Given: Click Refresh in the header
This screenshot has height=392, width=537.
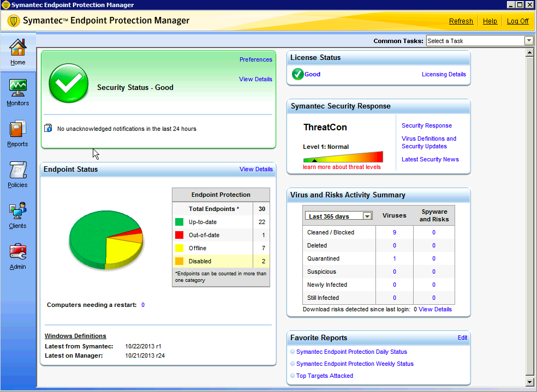Looking at the screenshot, I should (x=461, y=21).
